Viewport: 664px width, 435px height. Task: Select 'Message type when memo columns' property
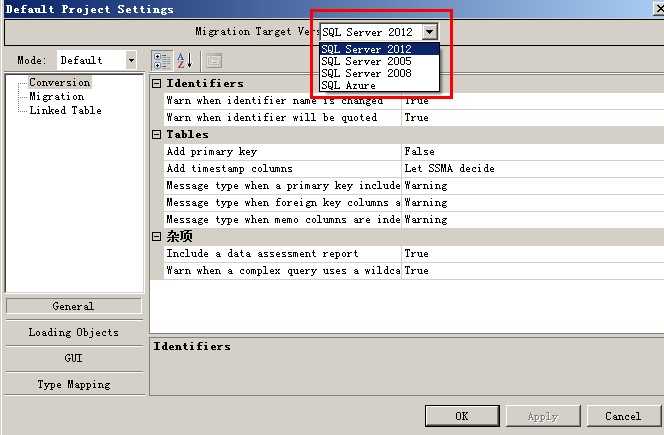coord(282,219)
